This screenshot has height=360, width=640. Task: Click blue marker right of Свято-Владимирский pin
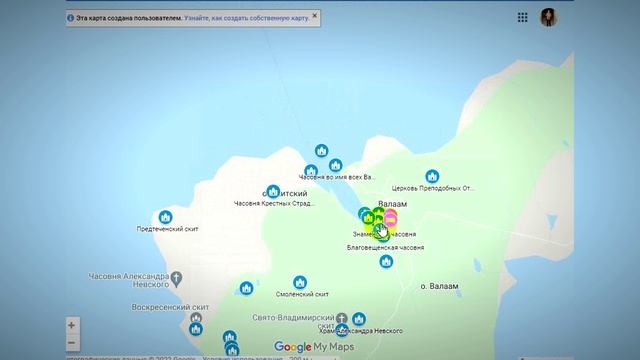point(359,319)
